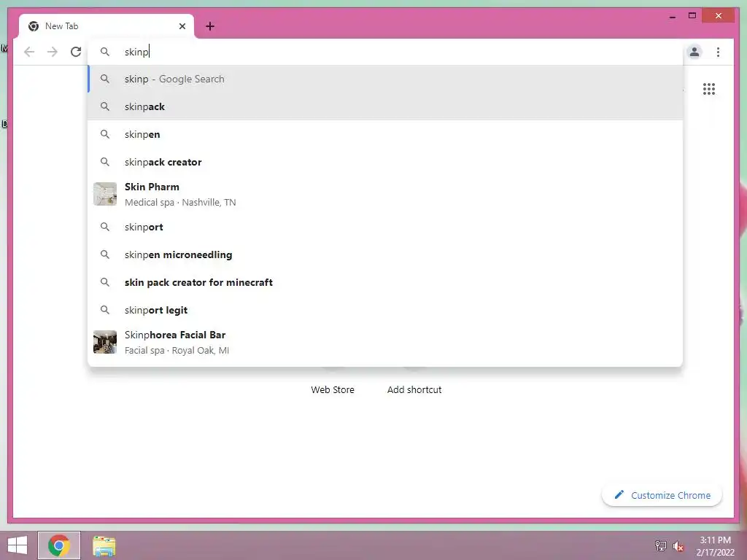The height and width of the screenshot is (560, 747).
Task: Choose the skinp - Google Search suggestion
Action: pos(385,79)
